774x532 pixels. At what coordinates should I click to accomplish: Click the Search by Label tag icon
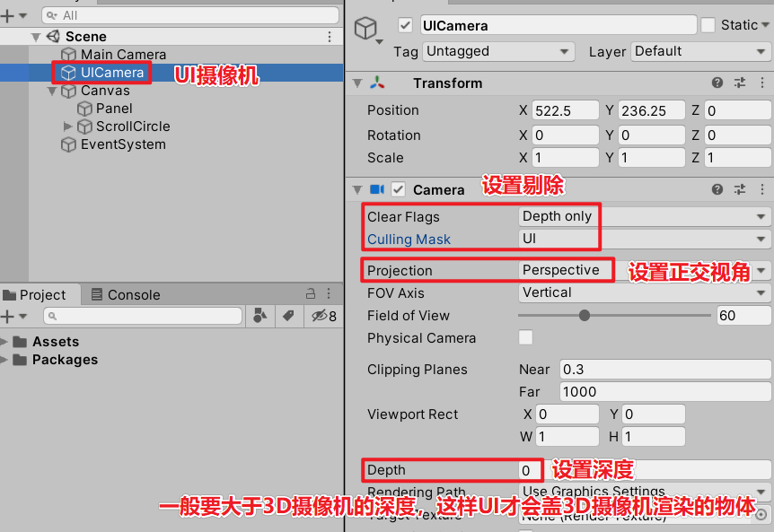point(288,316)
